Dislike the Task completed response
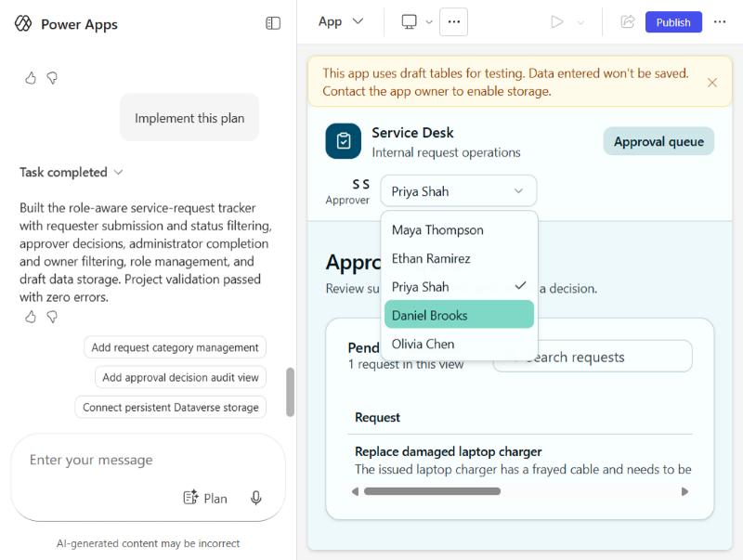Image resolution: width=743 pixels, height=560 pixels. [52, 317]
